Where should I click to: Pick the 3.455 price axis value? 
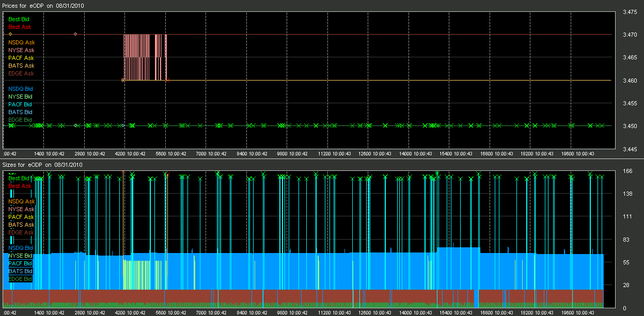point(629,103)
